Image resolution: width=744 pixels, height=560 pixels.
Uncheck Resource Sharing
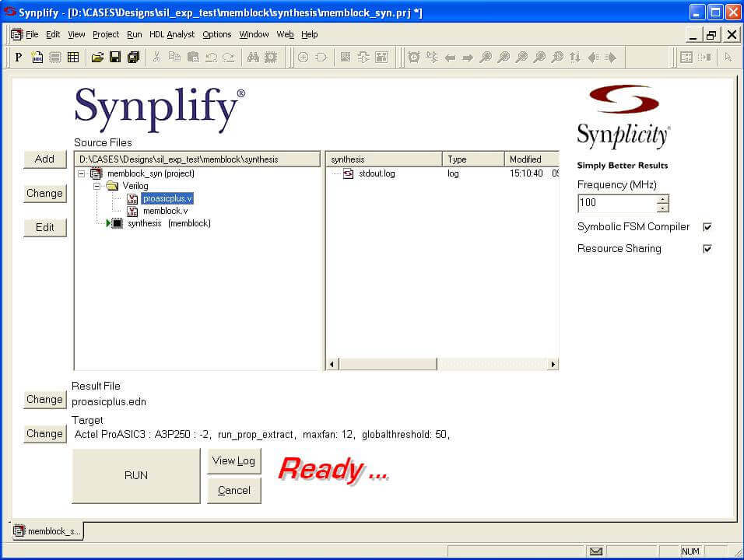[707, 248]
